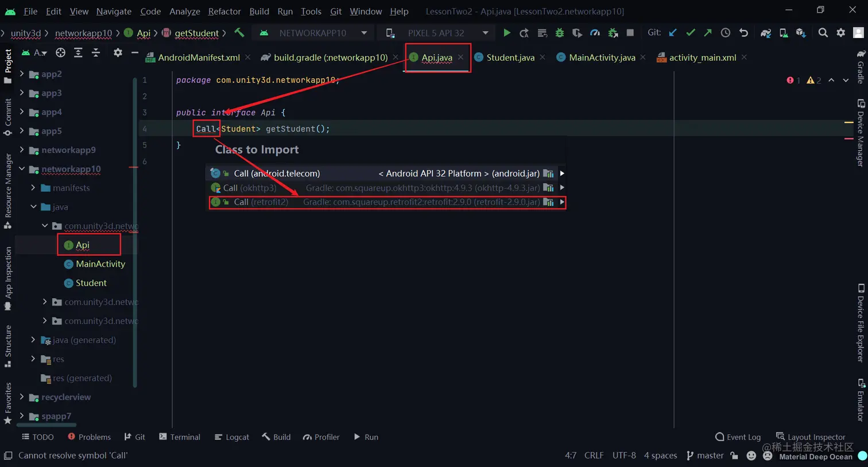Click the Stop square icon
The width and height of the screenshot is (868, 467).
click(x=630, y=33)
